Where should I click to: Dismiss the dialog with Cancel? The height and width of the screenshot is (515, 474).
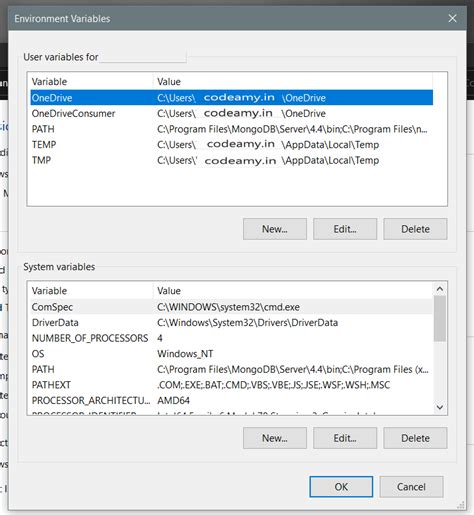coord(411,487)
